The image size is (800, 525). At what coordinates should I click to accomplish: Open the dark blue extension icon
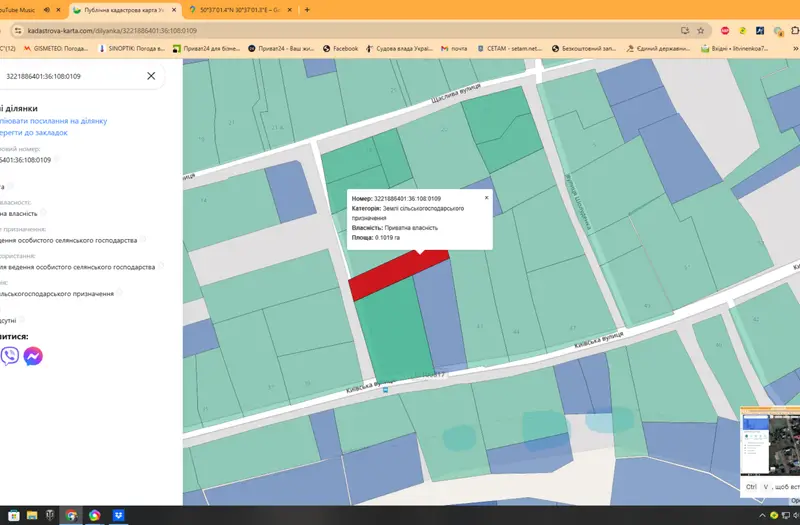760,31
